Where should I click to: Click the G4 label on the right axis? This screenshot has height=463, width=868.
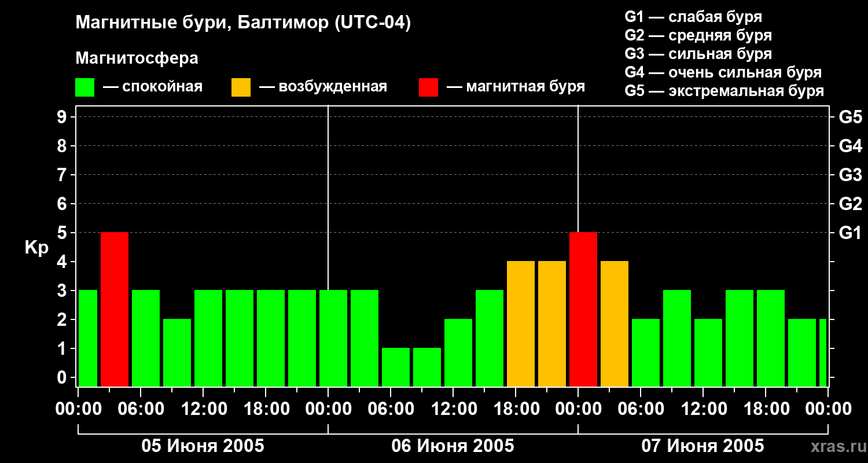[851, 146]
